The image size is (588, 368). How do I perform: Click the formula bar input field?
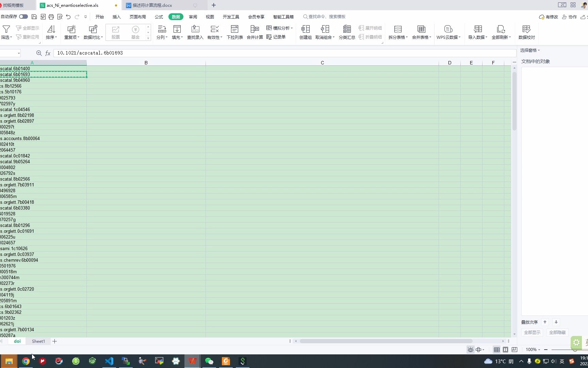click(285, 53)
